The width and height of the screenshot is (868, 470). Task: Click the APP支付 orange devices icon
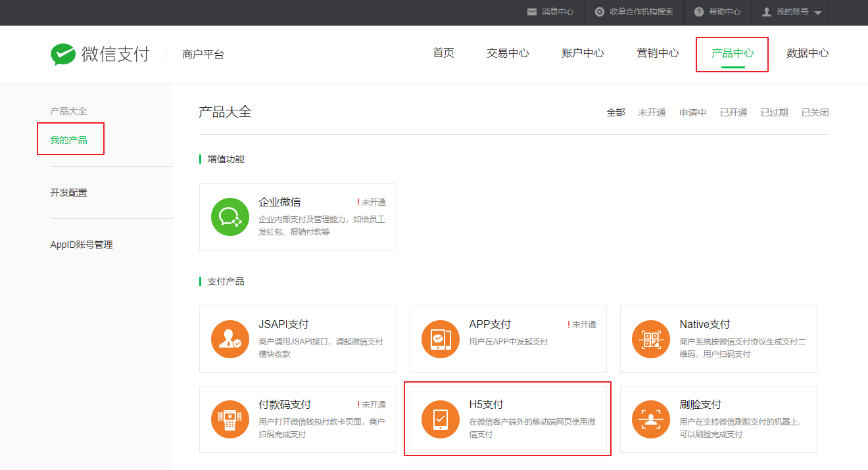(441, 339)
